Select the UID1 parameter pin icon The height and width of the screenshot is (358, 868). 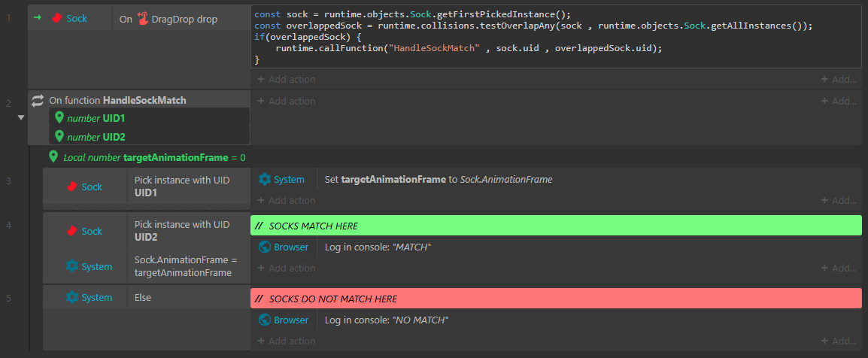pyautogui.click(x=59, y=118)
